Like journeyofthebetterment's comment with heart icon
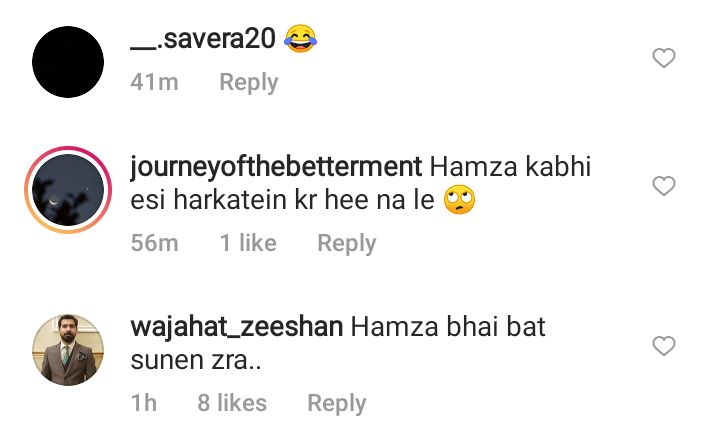The image size is (720, 435). point(664,186)
